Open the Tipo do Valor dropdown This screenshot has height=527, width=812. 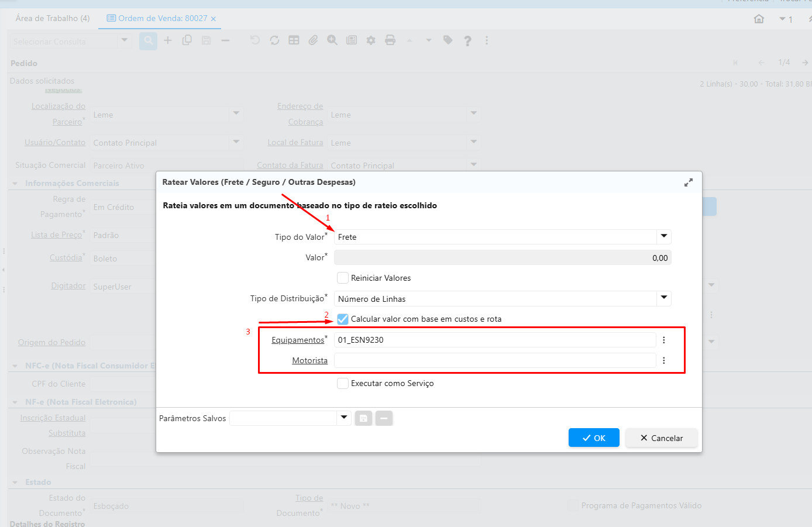pyautogui.click(x=663, y=237)
